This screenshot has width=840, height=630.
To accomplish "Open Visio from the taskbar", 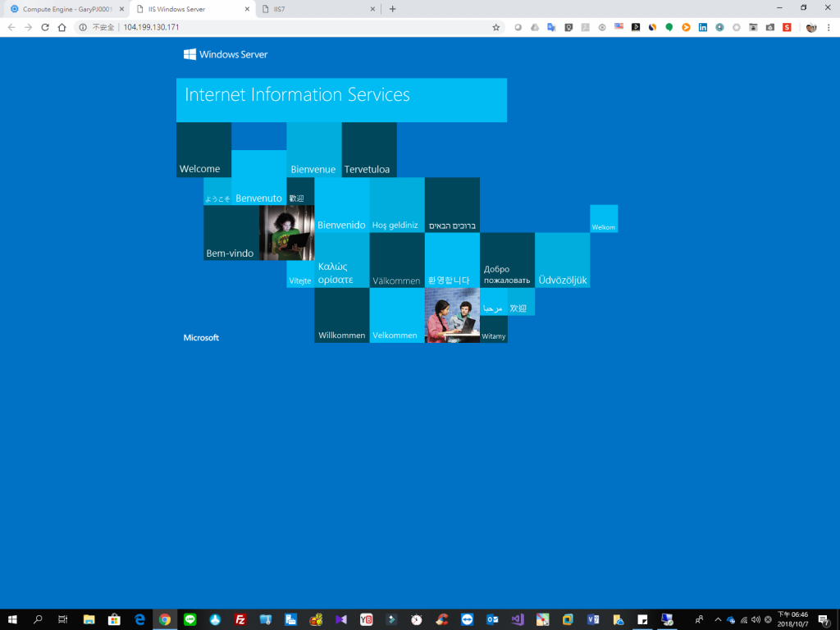I will coord(592,619).
